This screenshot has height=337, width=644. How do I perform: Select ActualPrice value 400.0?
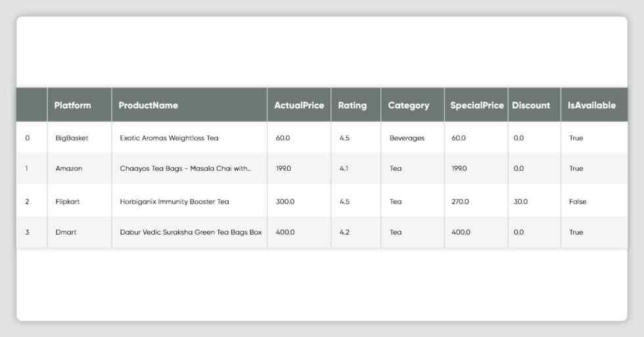[285, 232]
